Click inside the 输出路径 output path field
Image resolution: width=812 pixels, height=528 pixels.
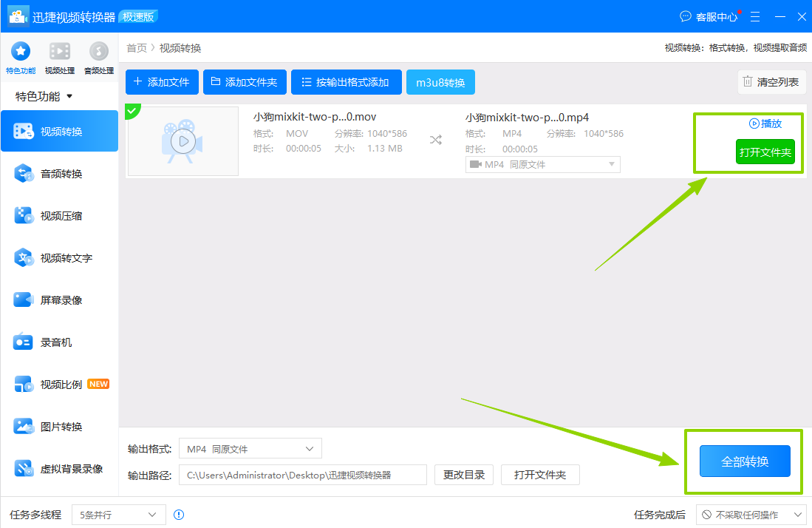(303, 474)
